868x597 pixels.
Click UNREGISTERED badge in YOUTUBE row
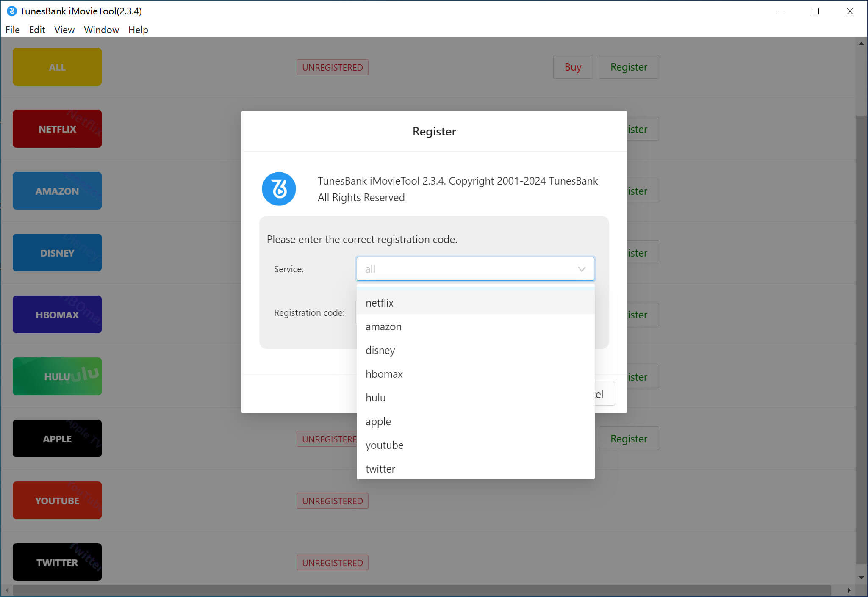pyautogui.click(x=333, y=501)
